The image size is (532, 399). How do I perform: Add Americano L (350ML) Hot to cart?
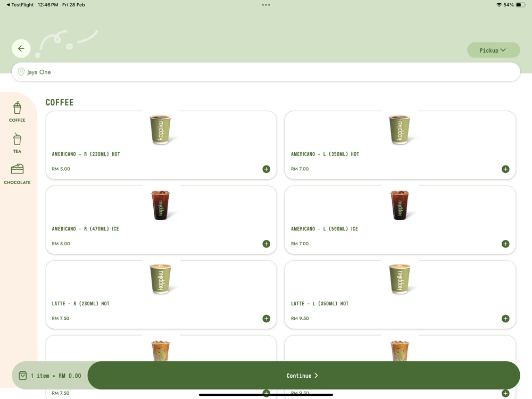click(505, 169)
